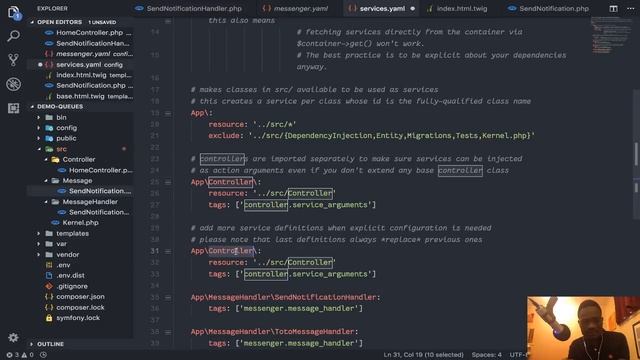Collapse the Open Editors section
The width and height of the screenshot is (640, 360).
click(32, 22)
